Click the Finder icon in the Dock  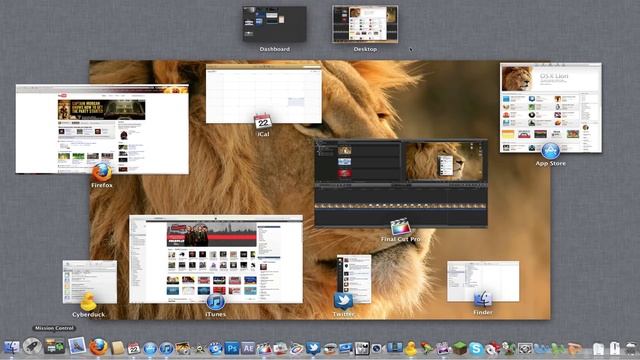tap(11, 347)
